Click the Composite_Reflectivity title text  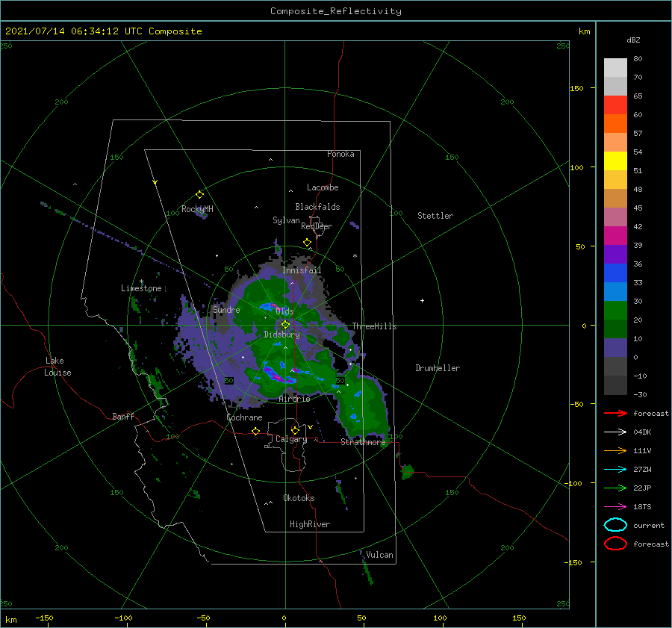tap(336, 11)
